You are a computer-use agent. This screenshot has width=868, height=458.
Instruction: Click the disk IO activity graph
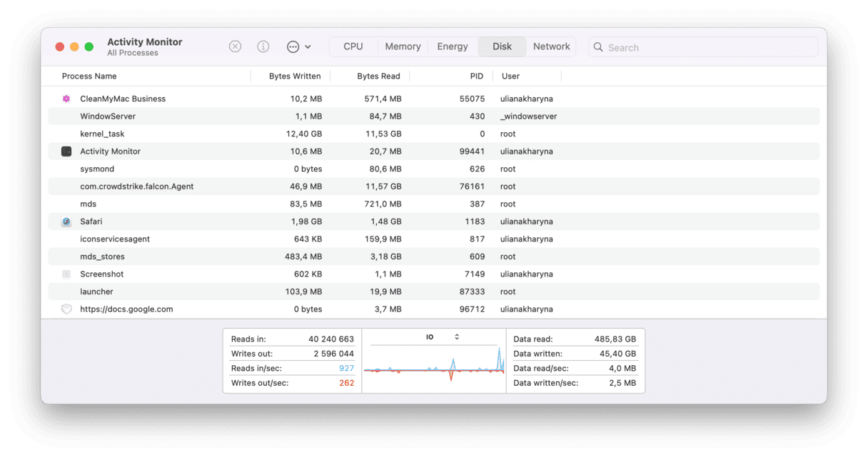coord(434,364)
